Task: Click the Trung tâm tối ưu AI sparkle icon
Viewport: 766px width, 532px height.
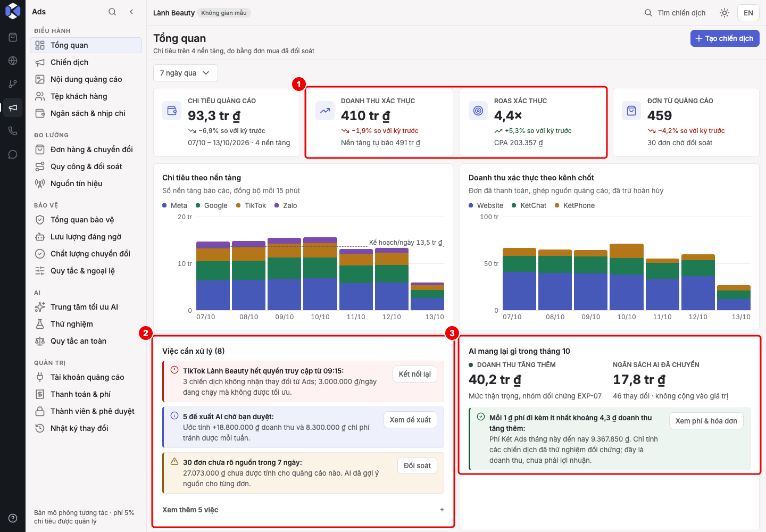Action: click(40, 307)
